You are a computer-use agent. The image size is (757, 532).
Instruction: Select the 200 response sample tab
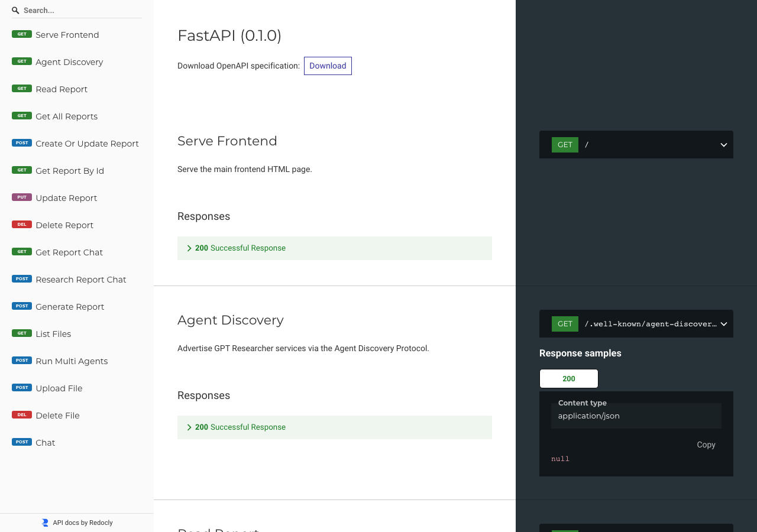pyautogui.click(x=569, y=379)
